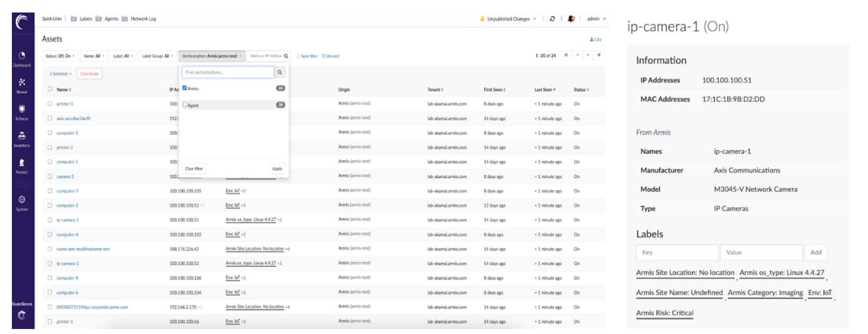Open the Network Log quick link

tap(143, 19)
